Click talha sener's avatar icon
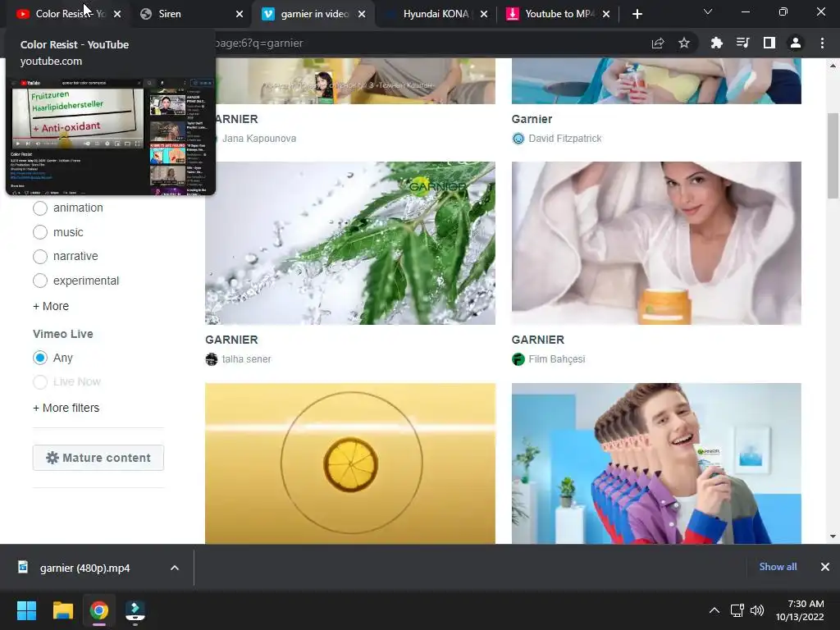Viewport: 840px width, 630px height. click(x=212, y=359)
